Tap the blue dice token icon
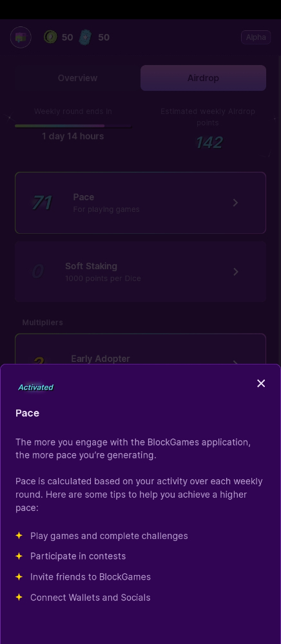Image resolution: width=281 pixels, height=644 pixels. 86,37
